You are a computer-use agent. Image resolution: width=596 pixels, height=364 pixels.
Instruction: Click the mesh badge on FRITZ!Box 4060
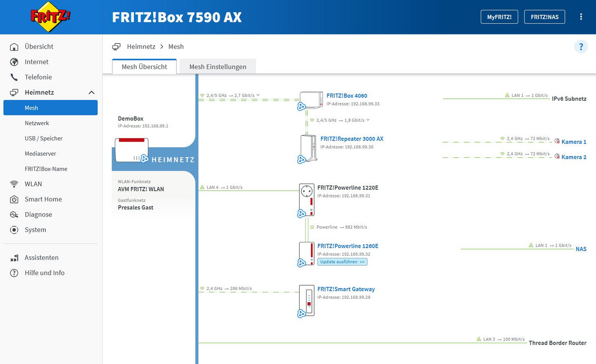coord(301,106)
